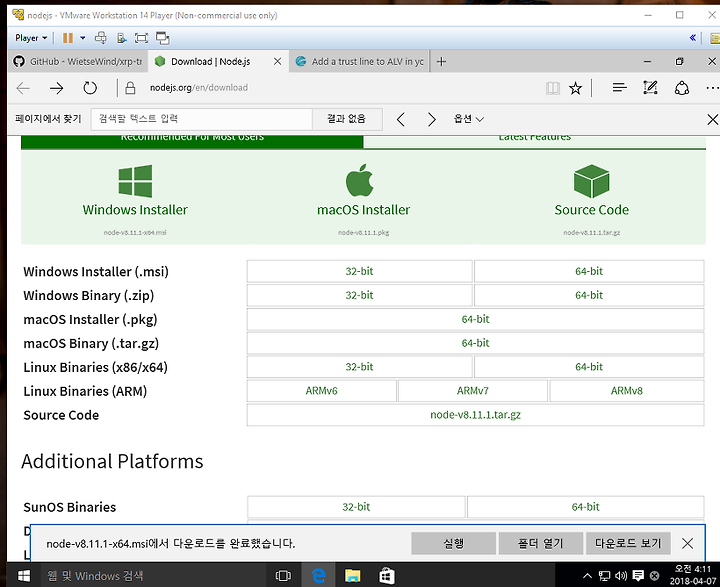Open Task View on the taskbar
720x587 pixels.
point(283,576)
